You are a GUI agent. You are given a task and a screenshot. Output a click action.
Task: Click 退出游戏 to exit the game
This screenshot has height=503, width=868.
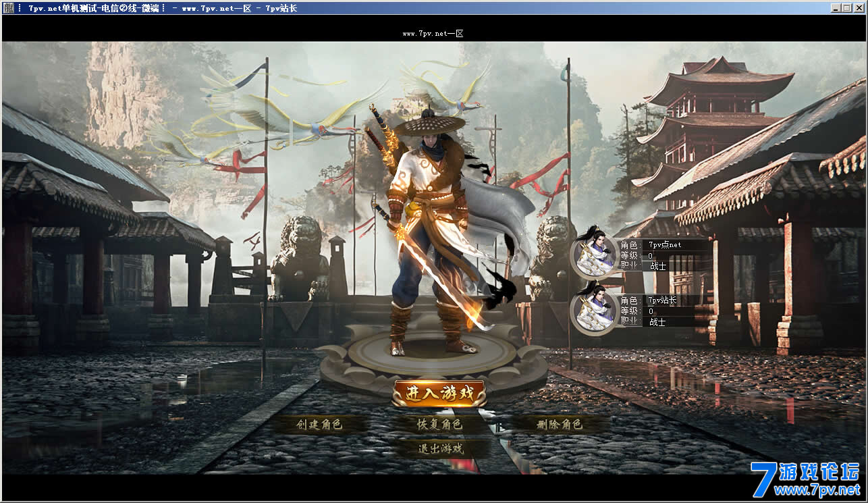tap(440, 448)
